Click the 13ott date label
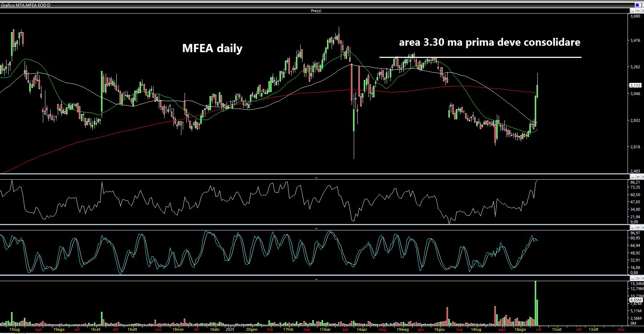Screen dimensions: 644x334 tap(593, 329)
